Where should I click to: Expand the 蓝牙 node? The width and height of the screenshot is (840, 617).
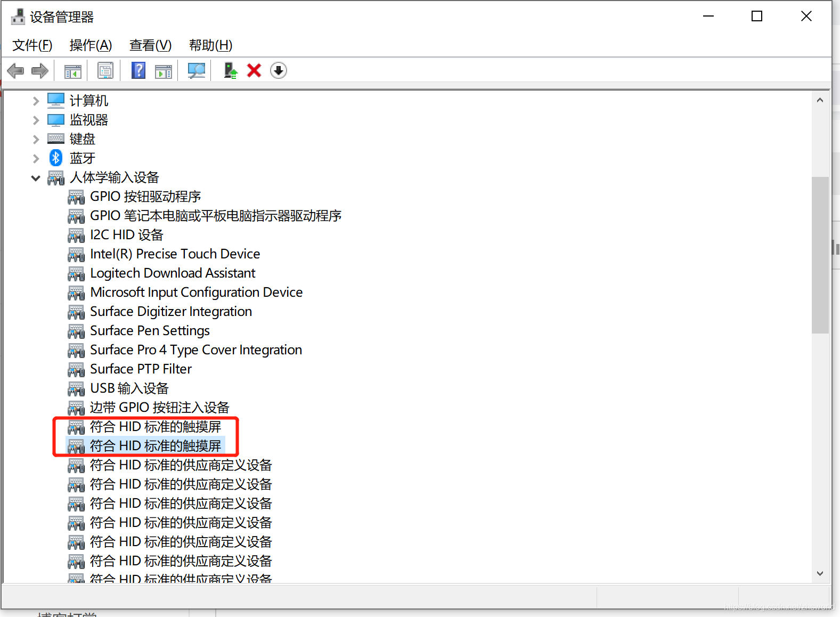pyautogui.click(x=36, y=158)
